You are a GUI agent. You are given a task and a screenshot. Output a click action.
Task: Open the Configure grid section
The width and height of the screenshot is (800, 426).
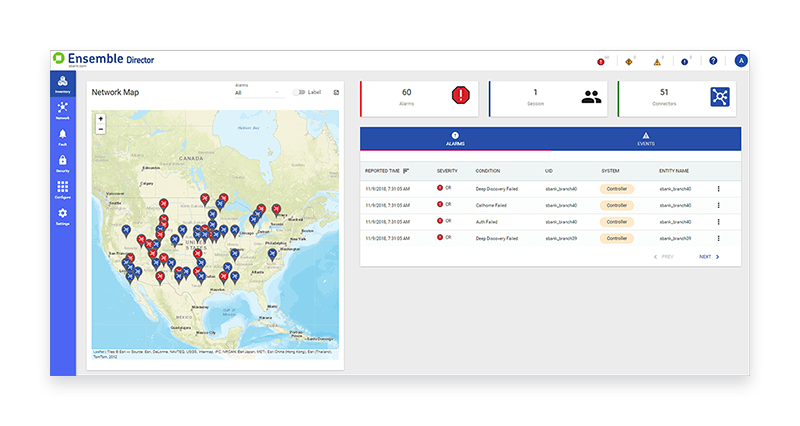tap(62, 190)
